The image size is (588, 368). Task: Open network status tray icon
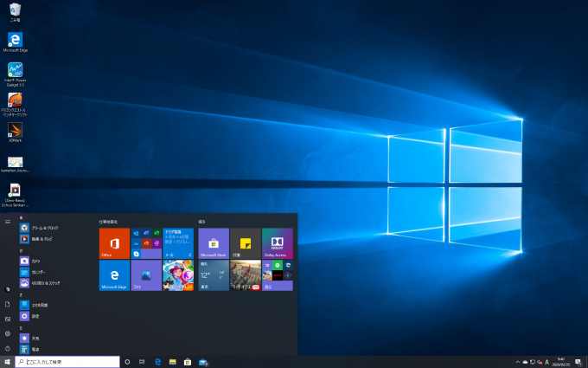[532, 362]
